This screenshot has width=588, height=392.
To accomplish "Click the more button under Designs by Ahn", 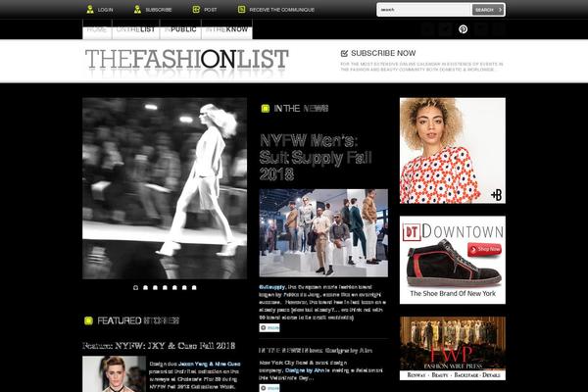I will coord(269,388).
